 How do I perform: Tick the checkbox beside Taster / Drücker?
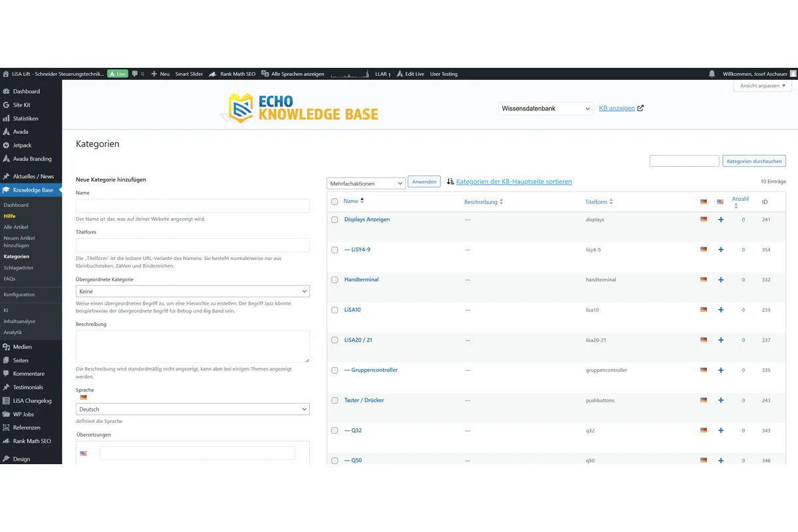pos(334,400)
